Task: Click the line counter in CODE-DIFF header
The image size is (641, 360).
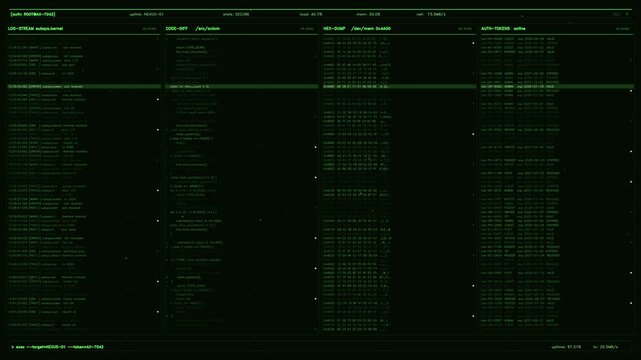Action: (307, 29)
